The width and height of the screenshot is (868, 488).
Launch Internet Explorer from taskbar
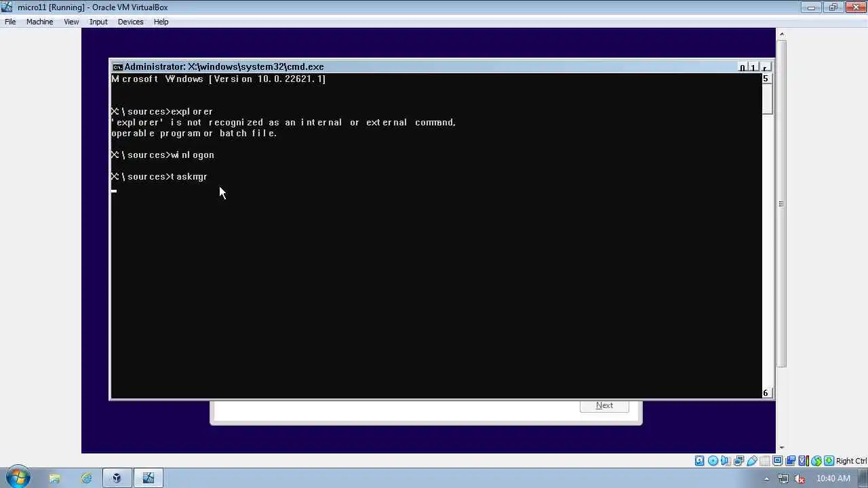coord(86,478)
